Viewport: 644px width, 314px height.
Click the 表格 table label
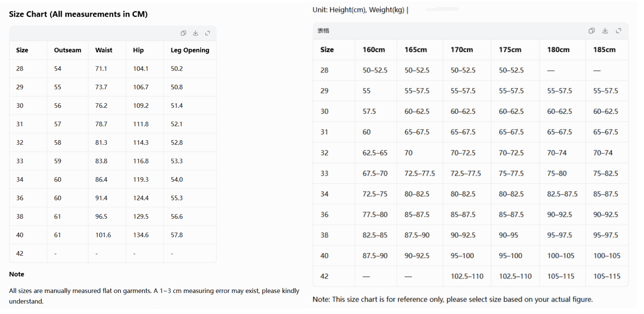point(323,31)
